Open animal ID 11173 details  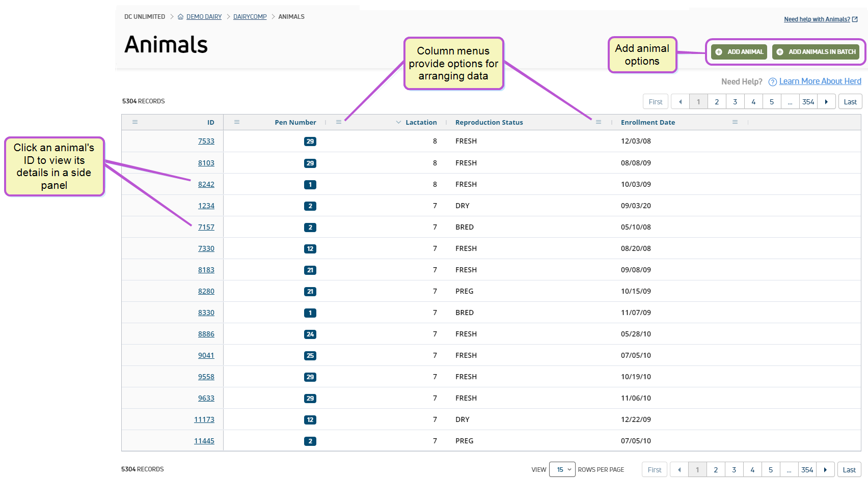204,420
